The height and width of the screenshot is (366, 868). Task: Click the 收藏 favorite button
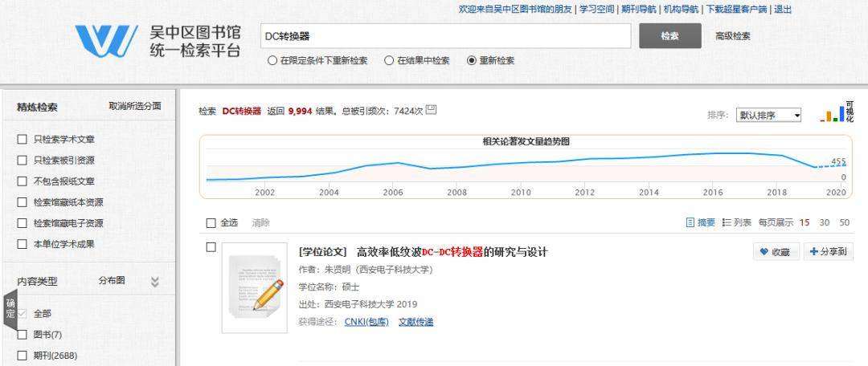(776, 251)
